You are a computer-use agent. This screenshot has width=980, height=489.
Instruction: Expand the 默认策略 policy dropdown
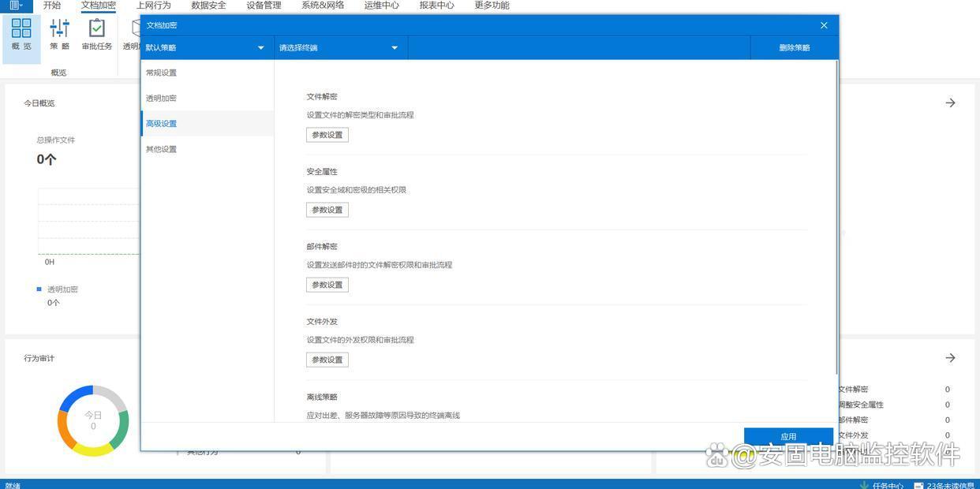point(260,48)
